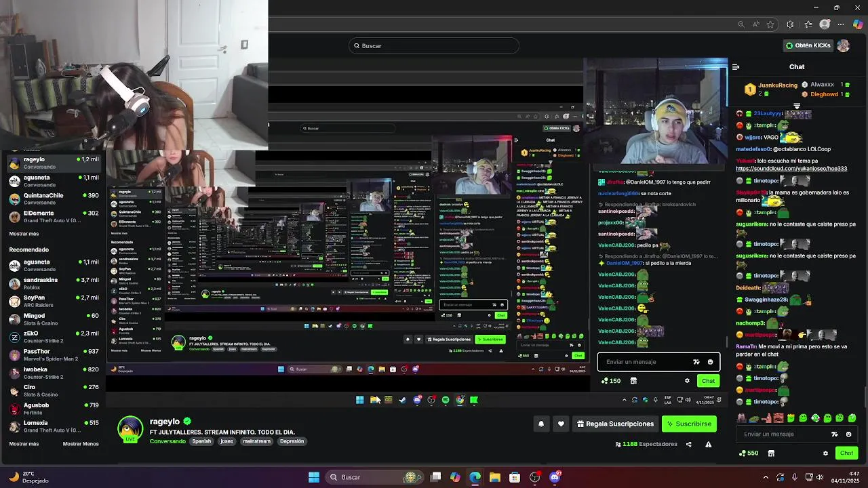Click the report warning triangle icon
This screenshot has height=488, width=868.
point(708,445)
